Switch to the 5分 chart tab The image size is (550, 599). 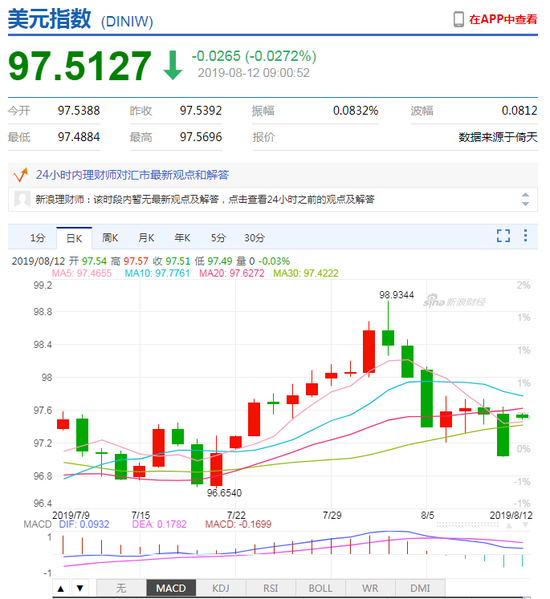coord(218,238)
